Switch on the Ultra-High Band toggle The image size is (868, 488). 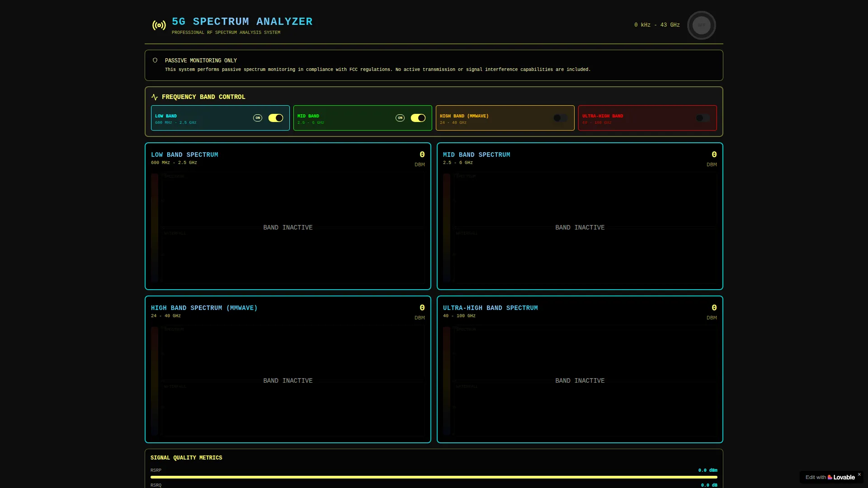pyautogui.click(x=703, y=118)
